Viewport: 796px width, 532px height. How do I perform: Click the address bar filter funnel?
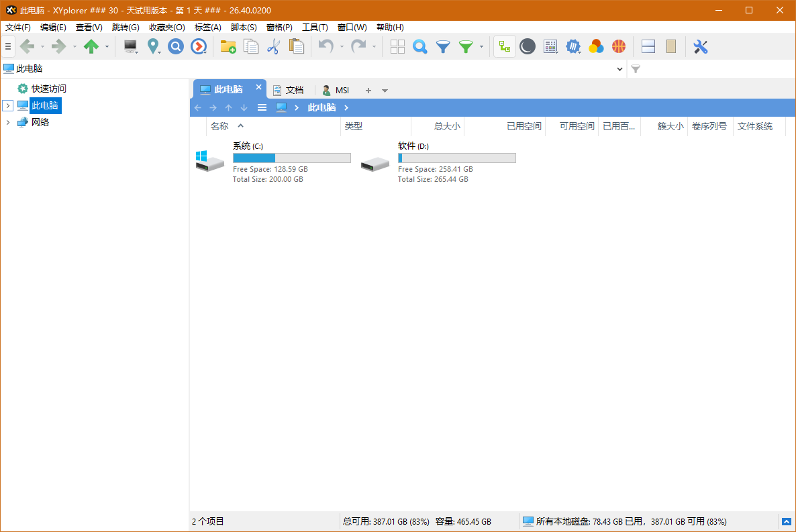pyautogui.click(x=636, y=69)
